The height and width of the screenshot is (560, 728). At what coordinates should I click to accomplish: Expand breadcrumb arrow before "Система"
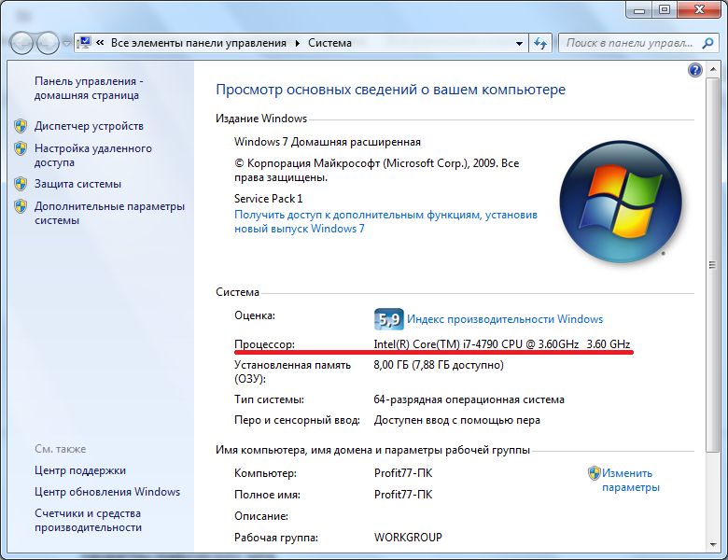pyautogui.click(x=298, y=43)
